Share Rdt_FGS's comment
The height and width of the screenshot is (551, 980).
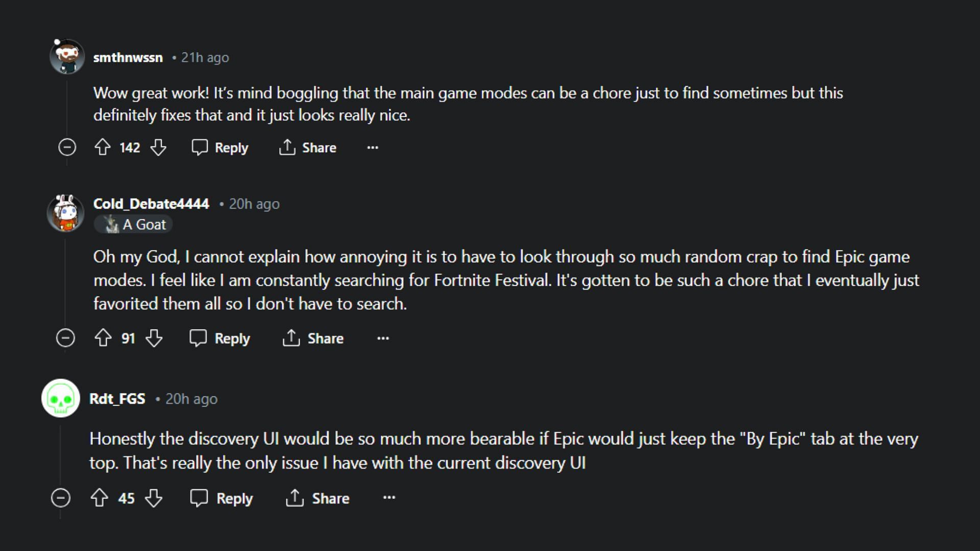coord(317,498)
